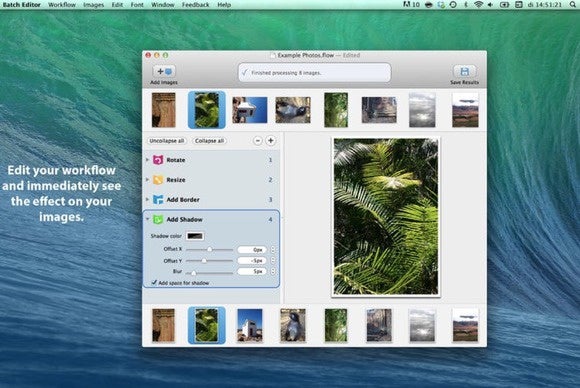The height and width of the screenshot is (388, 580).
Task: Open the Workflow menu
Action: tap(62, 4)
